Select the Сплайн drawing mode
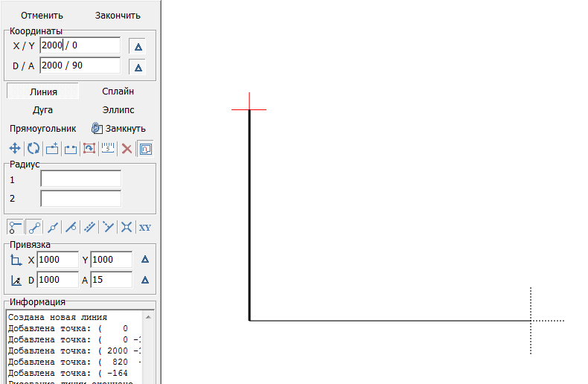The image size is (588, 384). [x=118, y=91]
